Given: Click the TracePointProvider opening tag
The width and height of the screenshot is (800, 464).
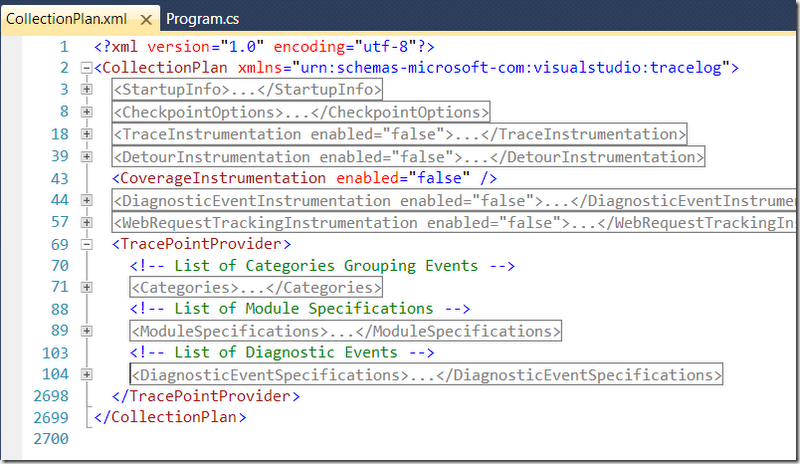Looking at the screenshot, I should [x=202, y=244].
